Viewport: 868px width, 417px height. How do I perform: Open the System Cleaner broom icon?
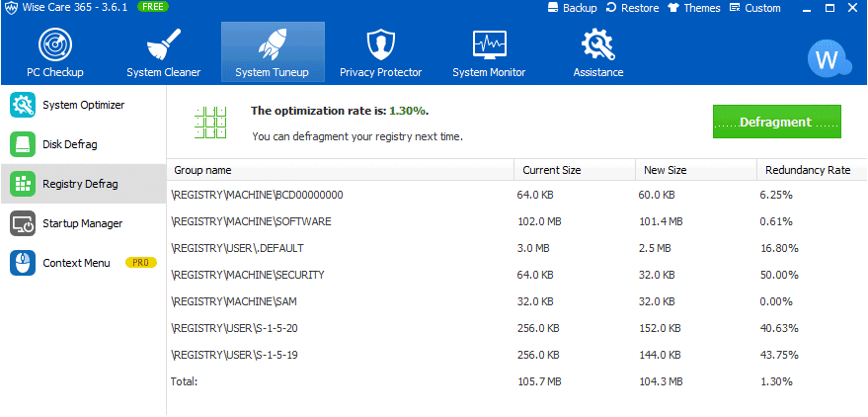pos(164,44)
